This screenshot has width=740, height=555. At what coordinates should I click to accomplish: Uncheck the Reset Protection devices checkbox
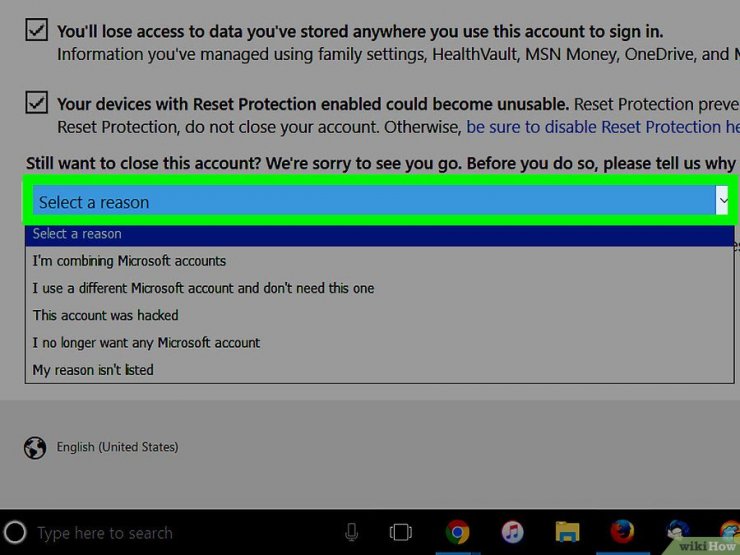point(36,102)
